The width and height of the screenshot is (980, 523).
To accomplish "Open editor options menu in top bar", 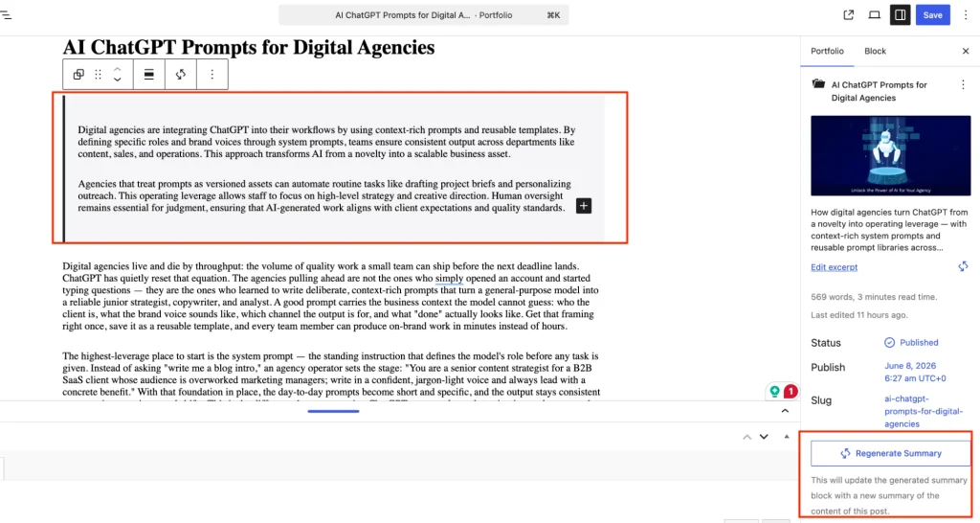I will [965, 15].
